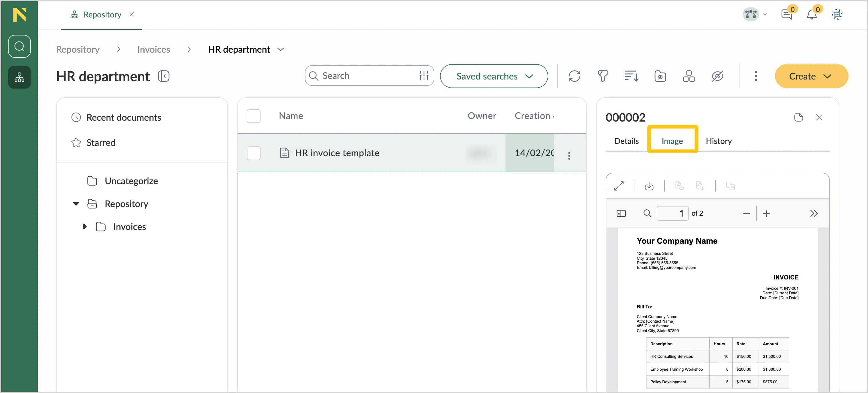This screenshot has height=393, width=868.
Task: Click the top-right app grid icon
Action: pos(837,15)
